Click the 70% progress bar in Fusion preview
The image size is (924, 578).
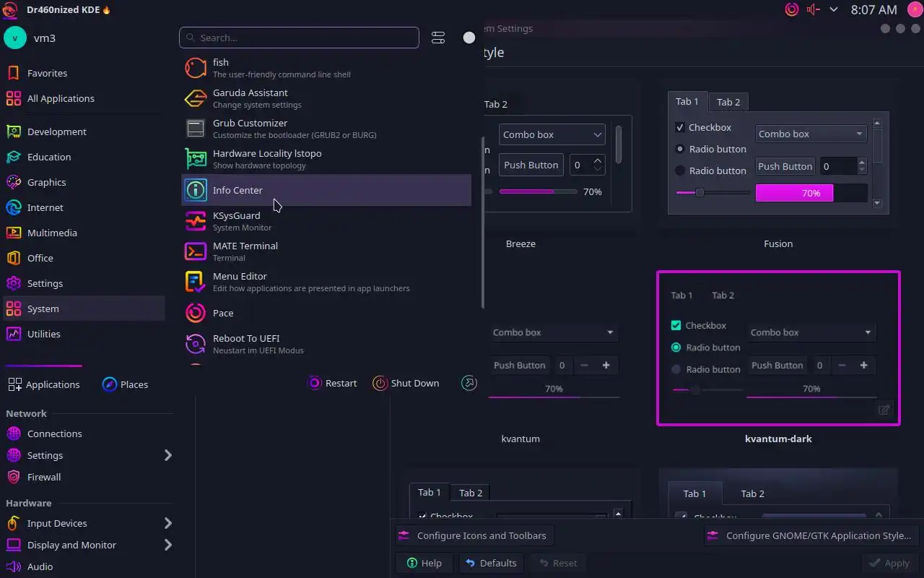[811, 193]
